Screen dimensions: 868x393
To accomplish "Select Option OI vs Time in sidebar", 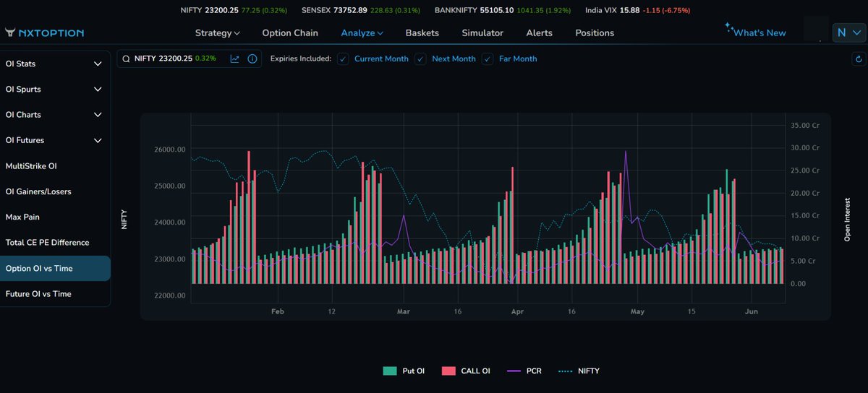I will tap(55, 268).
